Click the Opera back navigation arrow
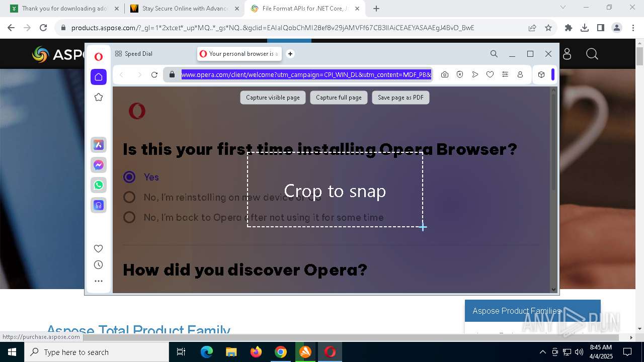This screenshot has width=644, height=362. pyautogui.click(x=121, y=74)
